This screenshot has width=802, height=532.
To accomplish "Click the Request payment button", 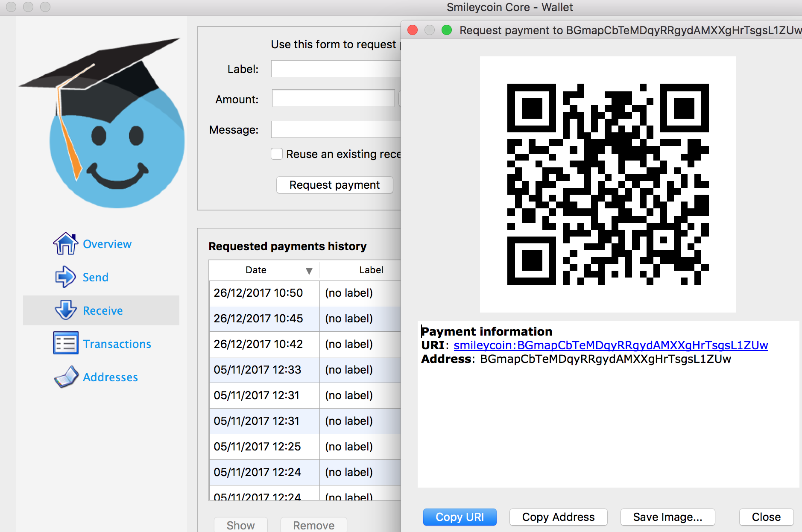I will pos(334,185).
